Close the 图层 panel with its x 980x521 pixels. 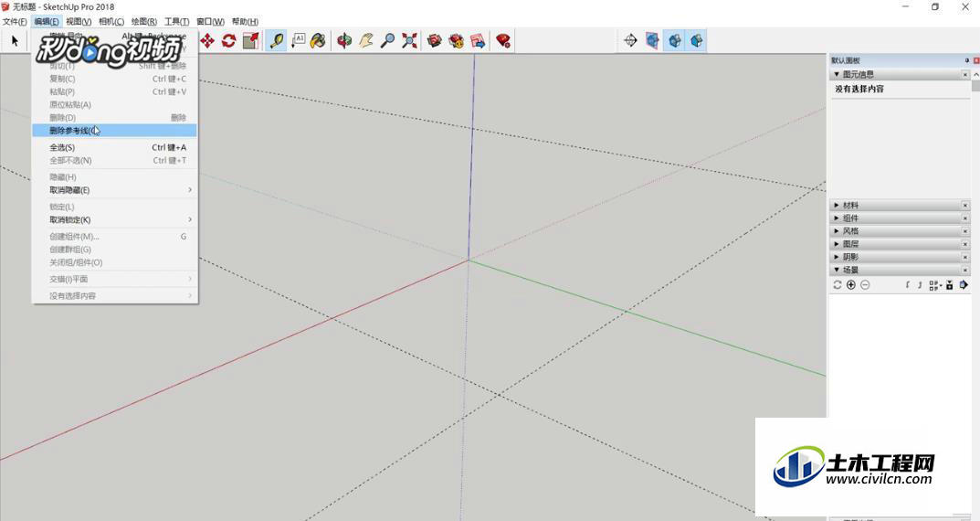[965, 244]
